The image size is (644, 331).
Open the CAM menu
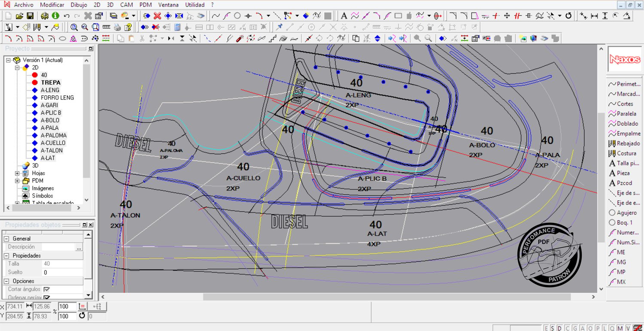click(x=126, y=5)
